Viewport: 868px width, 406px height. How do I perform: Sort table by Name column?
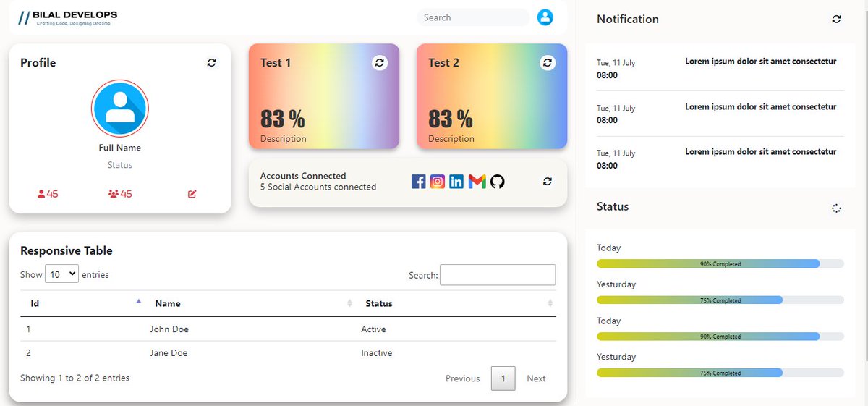[250, 303]
